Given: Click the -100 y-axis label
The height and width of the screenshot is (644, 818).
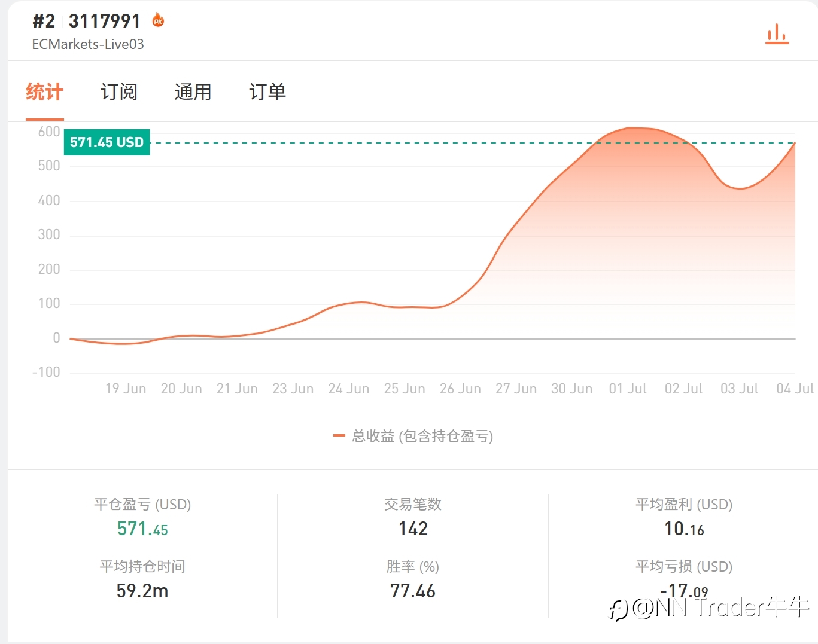Looking at the screenshot, I should 46,372.
